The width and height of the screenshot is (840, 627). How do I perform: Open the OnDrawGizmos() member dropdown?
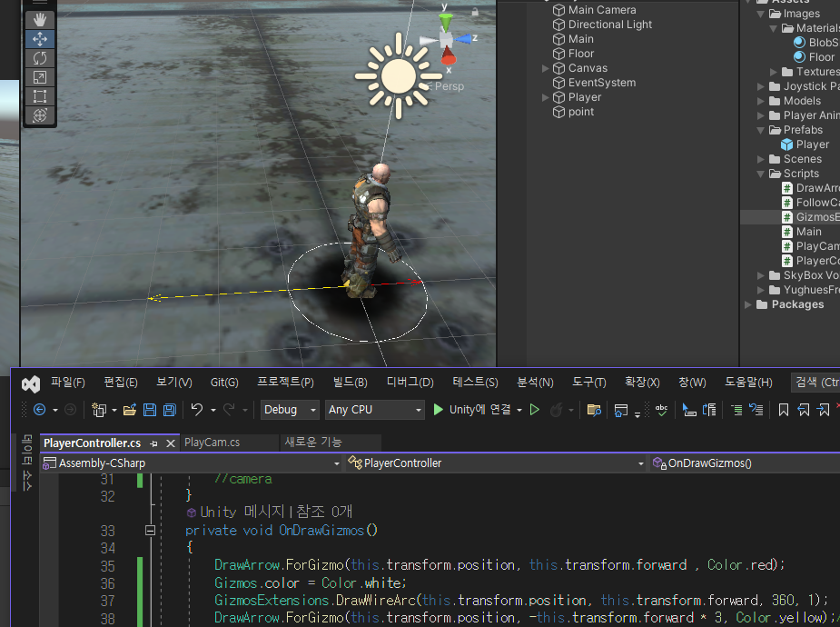click(745, 463)
